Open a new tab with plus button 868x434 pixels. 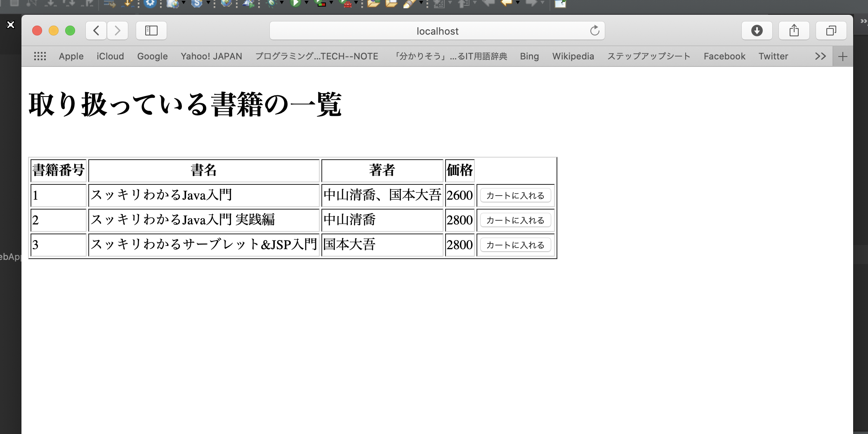[x=842, y=57]
